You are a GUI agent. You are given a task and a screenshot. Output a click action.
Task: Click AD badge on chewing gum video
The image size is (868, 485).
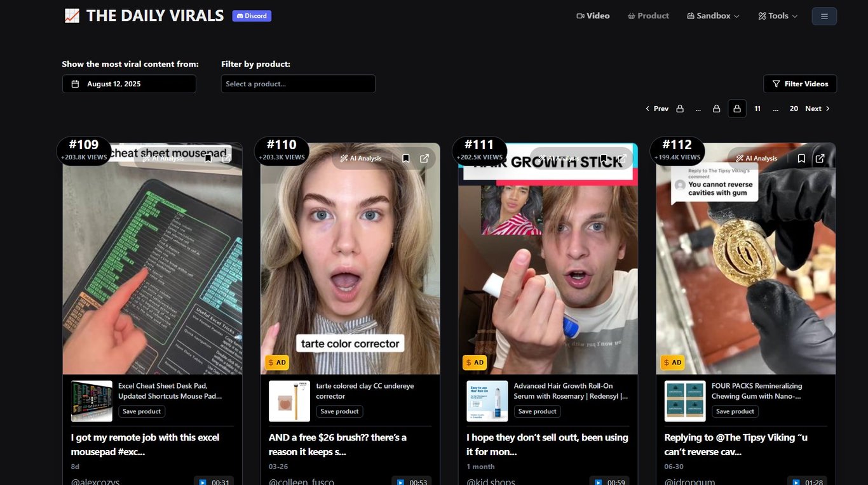(673, 362)
